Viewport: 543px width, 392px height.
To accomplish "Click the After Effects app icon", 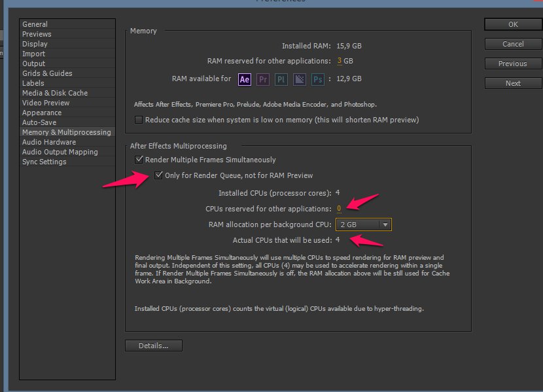I will coord(245,79).
